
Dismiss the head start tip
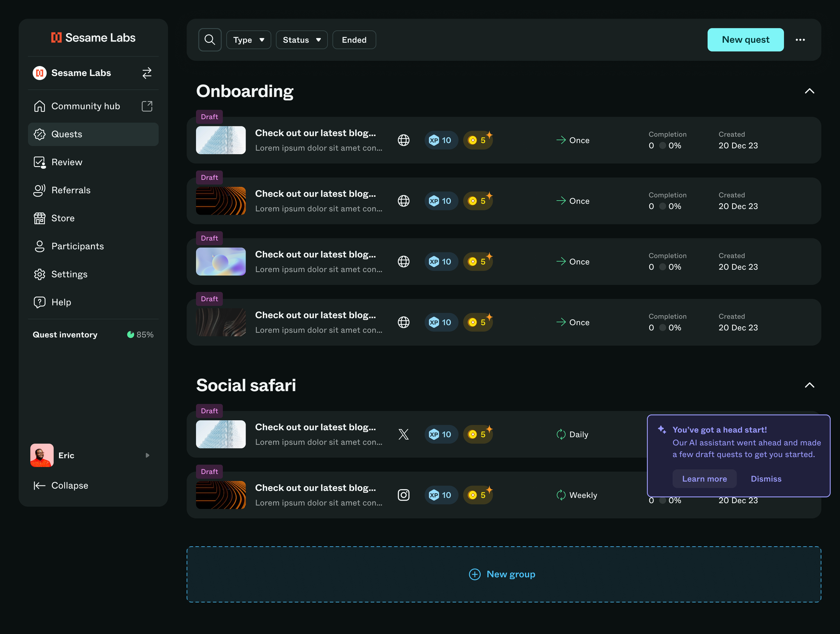point(766,479)
